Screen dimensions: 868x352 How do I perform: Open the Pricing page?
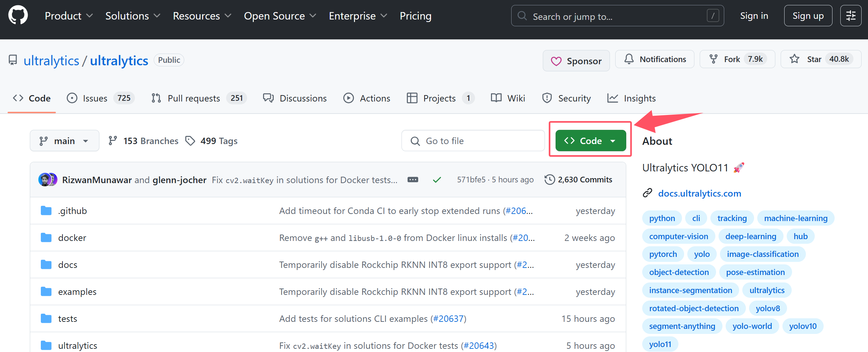coord(416,16)
